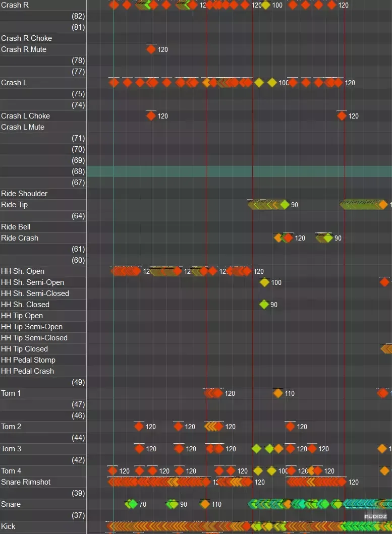Select the HH Tip Closed lane label
Viewport: 392px width, 534px height.
24,349
